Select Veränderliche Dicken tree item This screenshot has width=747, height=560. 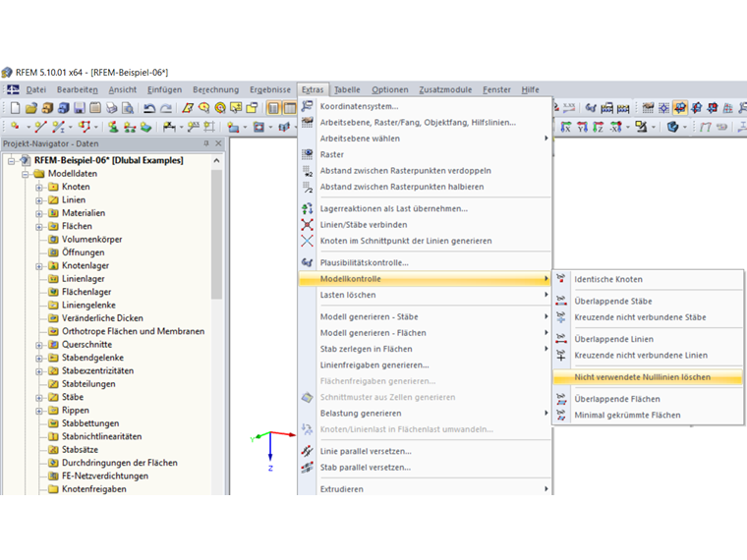(x=102, y=318)
